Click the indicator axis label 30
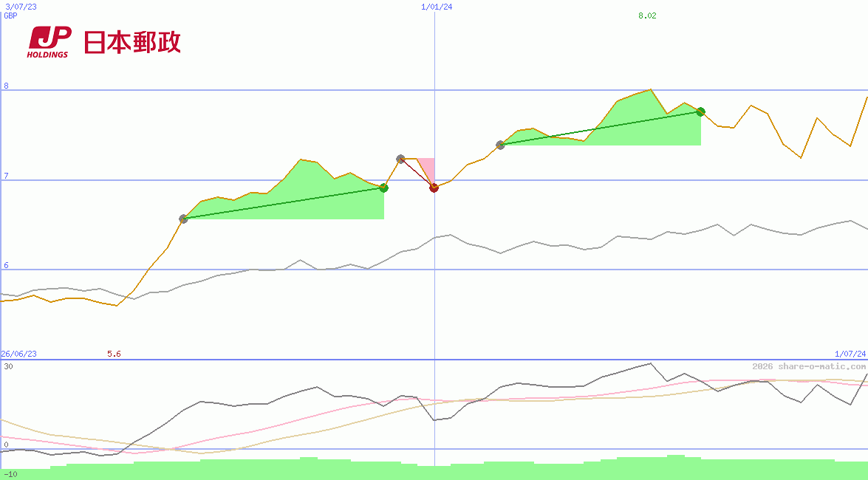Viewport: 868px width, 480px height. [x=8, y=366]
